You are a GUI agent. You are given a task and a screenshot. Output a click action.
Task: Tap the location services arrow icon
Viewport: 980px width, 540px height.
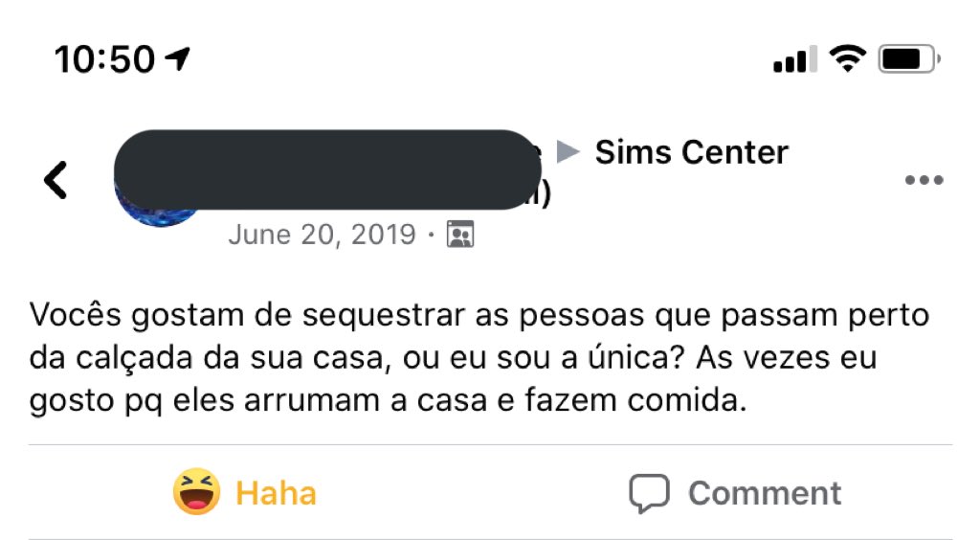click(178, 59)
